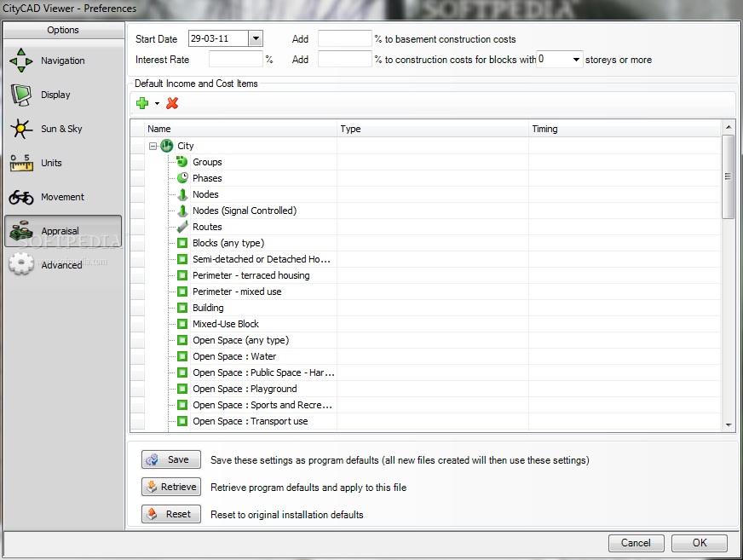
Task: Click the Retrieve defaults button
Action: [171, 487]
